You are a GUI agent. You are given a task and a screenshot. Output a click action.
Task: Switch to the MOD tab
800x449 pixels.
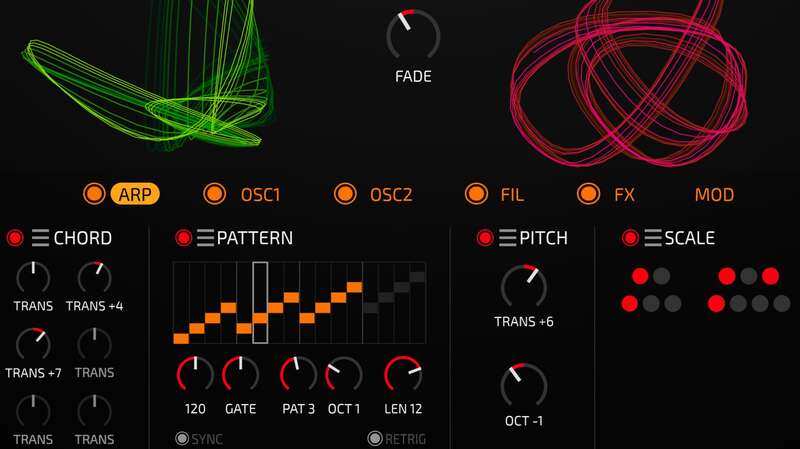[714, 195]
